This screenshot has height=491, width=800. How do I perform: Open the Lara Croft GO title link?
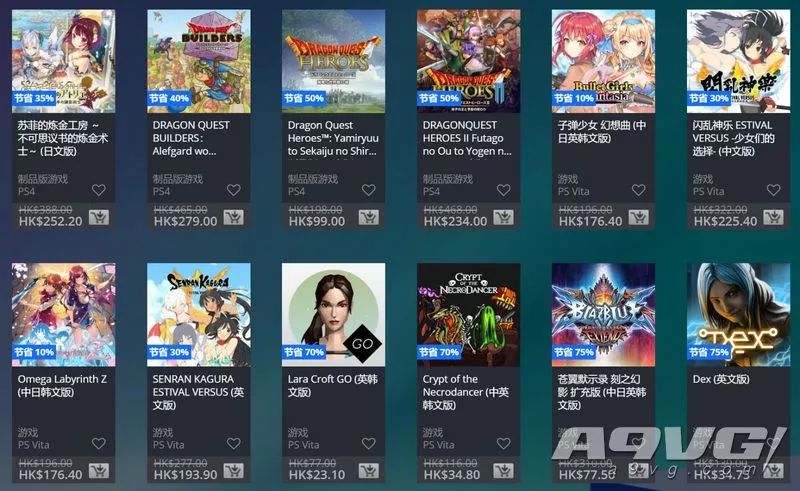click(x=333, y=386)
